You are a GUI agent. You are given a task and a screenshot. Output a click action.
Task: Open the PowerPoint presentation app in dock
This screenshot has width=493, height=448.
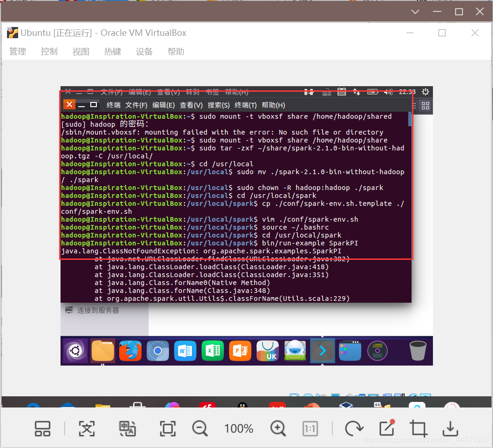click(240, 351)
